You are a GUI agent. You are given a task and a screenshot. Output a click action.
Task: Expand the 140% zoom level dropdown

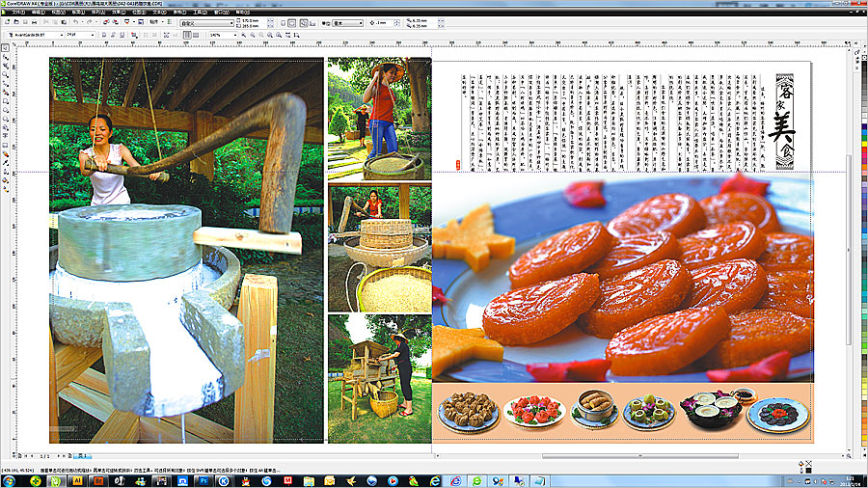235,35
